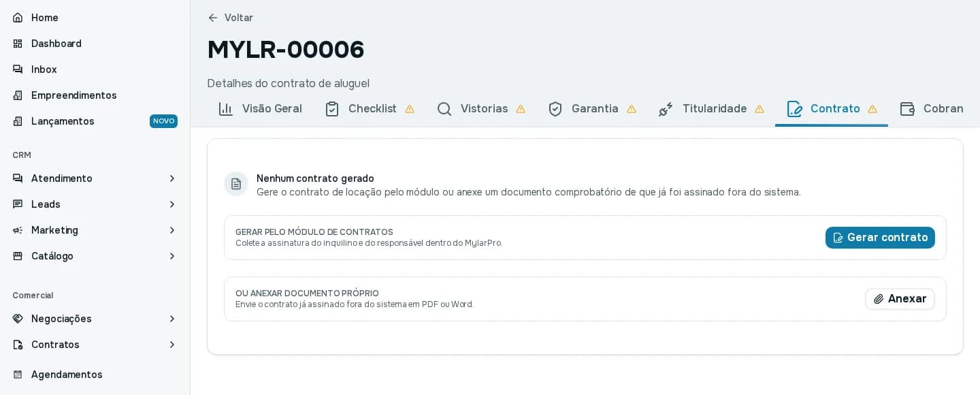
Task: Click the warning triangle next to Garantia
Action: click(x=632, y=109)
